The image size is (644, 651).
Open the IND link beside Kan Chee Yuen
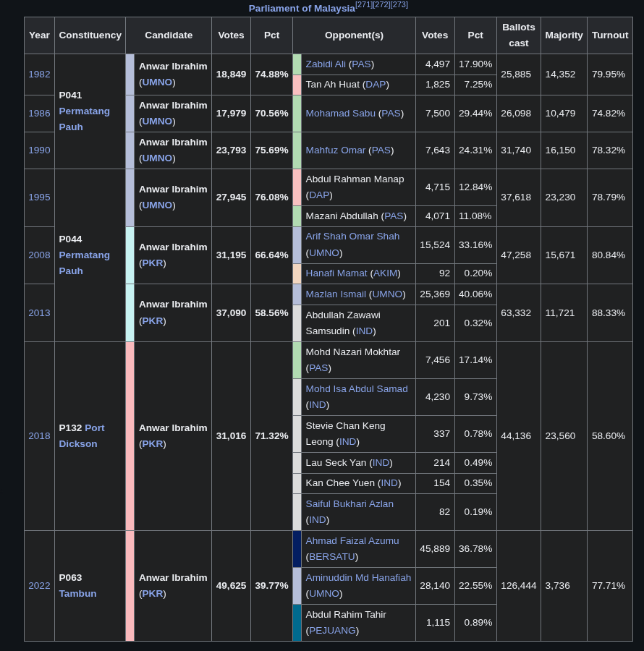(389, 483)
